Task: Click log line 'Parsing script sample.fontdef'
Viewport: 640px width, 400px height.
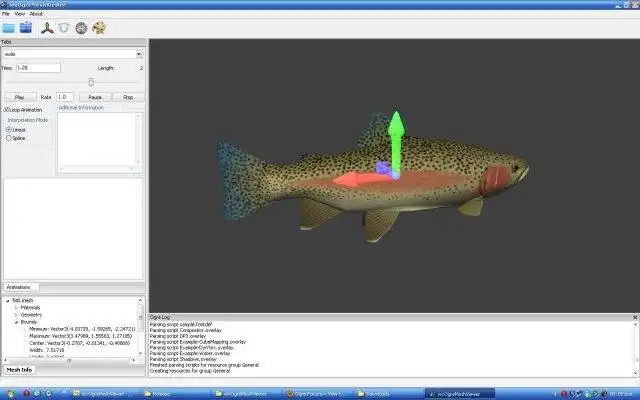Action: point(181,324)
